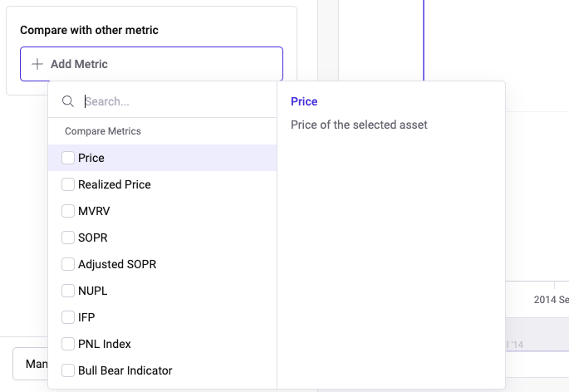Click the magnifier search icon
Viewport: 569px width, 392px height.
click(x=68, y=101)
